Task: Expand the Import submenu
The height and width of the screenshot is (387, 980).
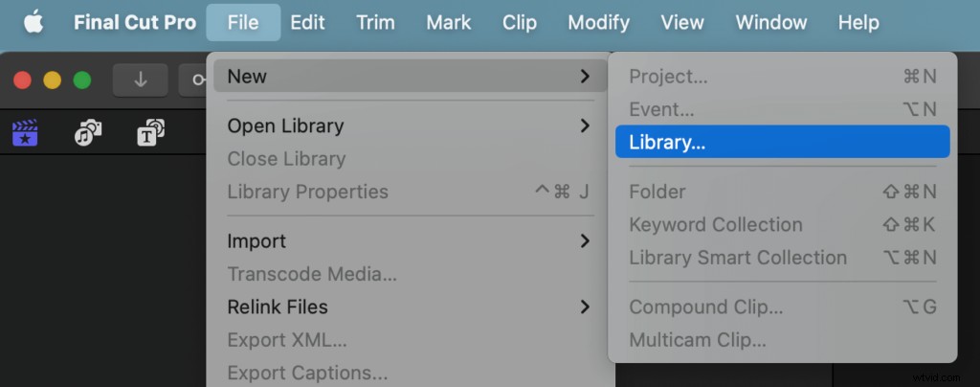Action: 410,240
